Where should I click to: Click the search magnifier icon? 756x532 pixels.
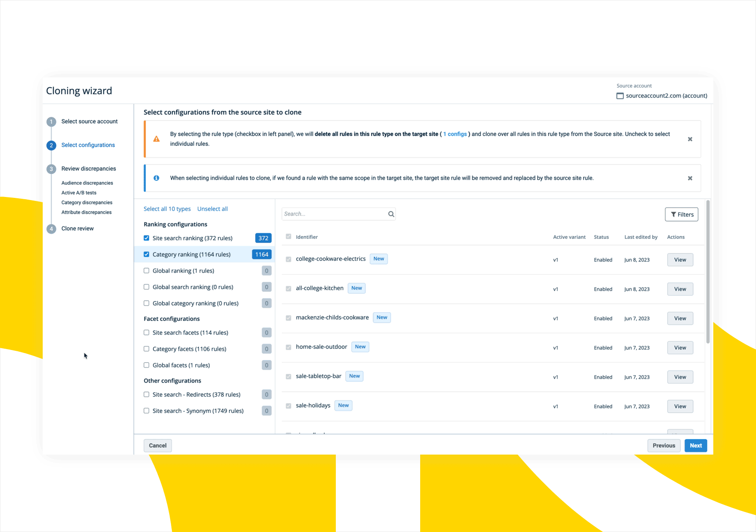pos(391,214)
